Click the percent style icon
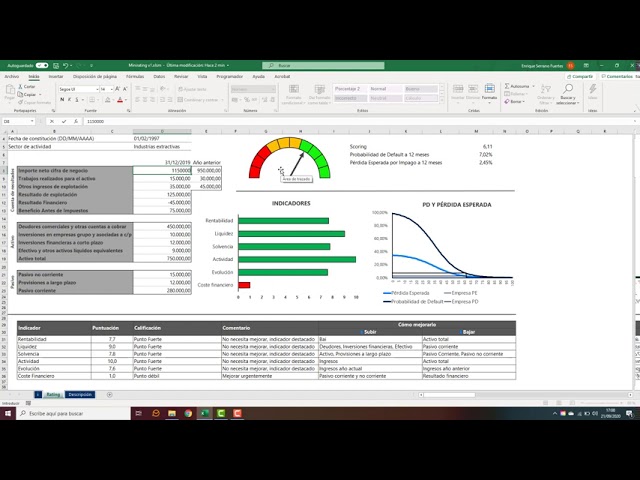The height and width of the screenshot is (480, 640). pyautogui.click(x=247, y=100)
